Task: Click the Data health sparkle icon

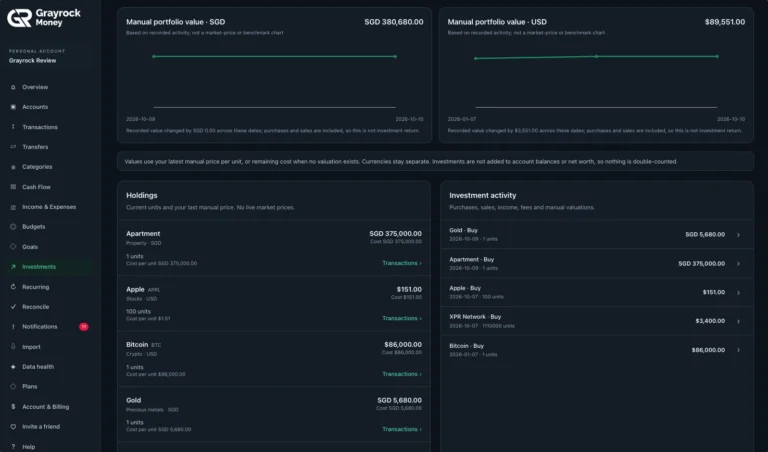Action: [x=13, y=367]
